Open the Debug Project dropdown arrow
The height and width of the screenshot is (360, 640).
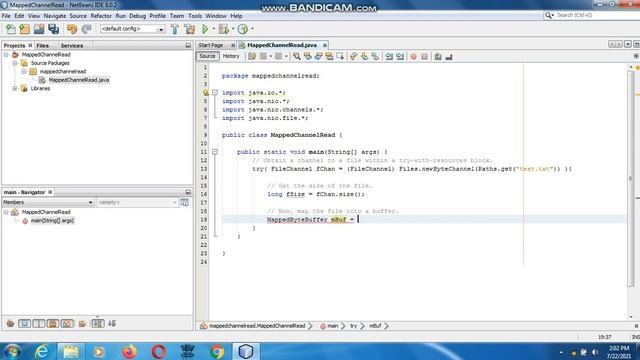coord(233,29)
